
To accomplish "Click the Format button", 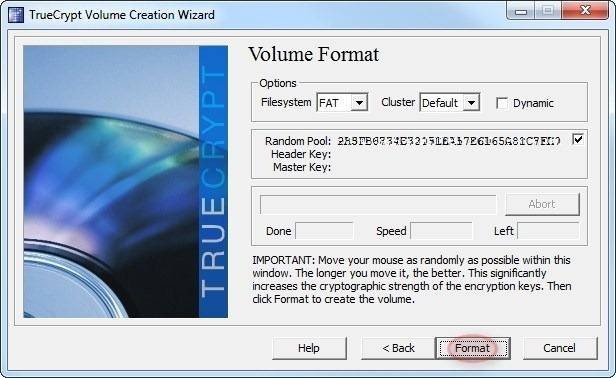I will click(473, 348).
